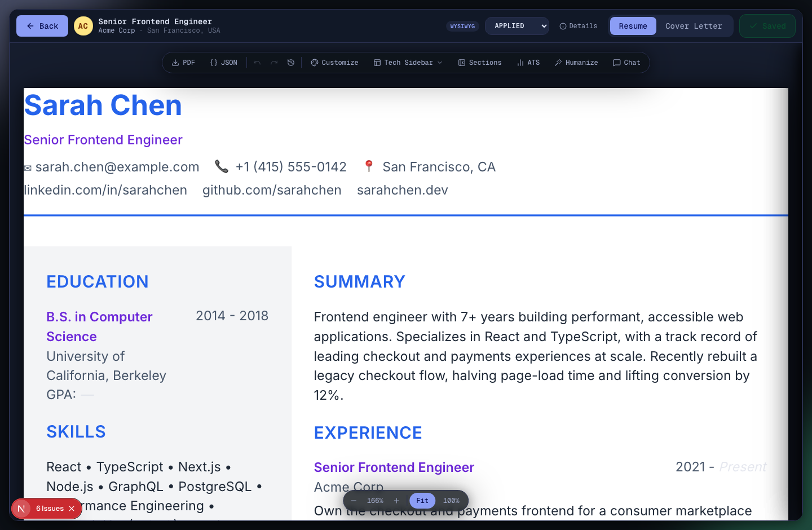The height and width of the screenshot is (530, 812).
Task: Click the AC company avatar
Action: tap(83, 26)
